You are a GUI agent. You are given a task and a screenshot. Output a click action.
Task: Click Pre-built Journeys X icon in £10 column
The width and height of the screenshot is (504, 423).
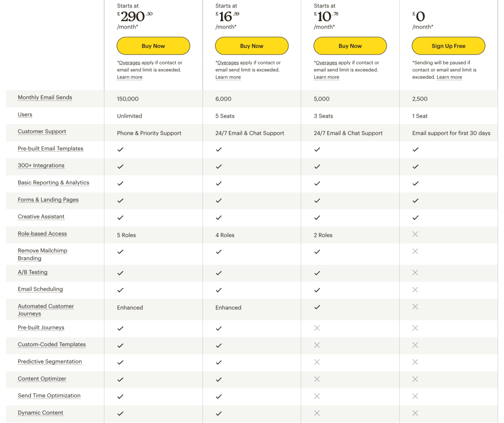pos(317,328)
